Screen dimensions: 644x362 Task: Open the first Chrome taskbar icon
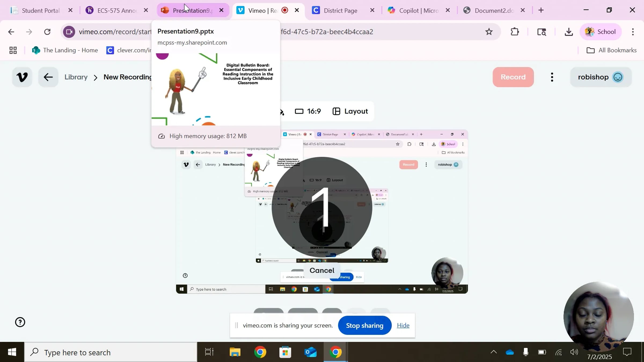(x=260, y=352)
